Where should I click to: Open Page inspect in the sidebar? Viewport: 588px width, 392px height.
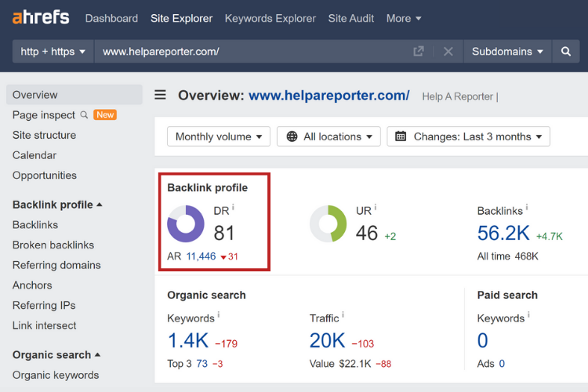43,114
